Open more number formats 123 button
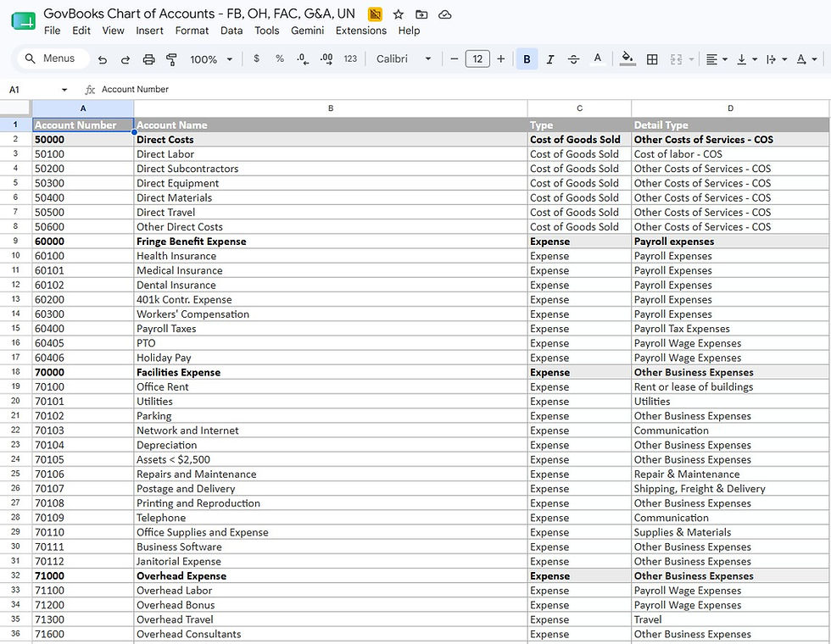Screen dimensions: 831x644 pyautogui.click(x=350, y=58)
